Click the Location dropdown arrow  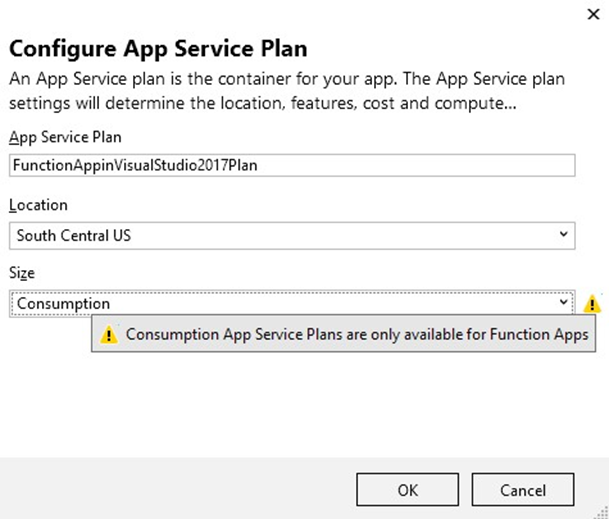(565, 235)
